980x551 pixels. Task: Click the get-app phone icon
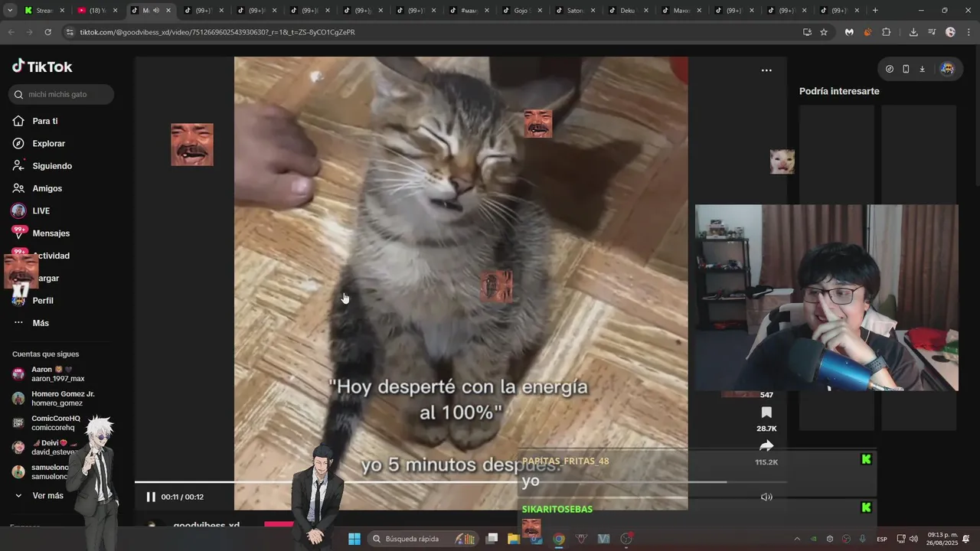coord(906,69)
